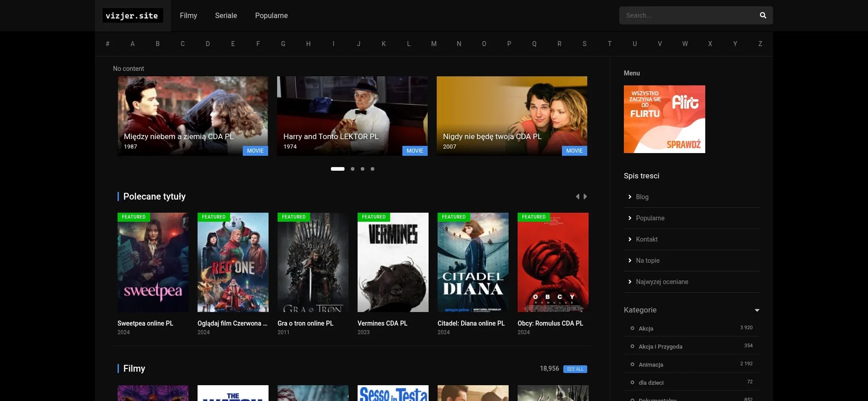This screenshot has height=401, width=868.
Task: Click the Gra o tron online PL title
Action: coord(305,323)
